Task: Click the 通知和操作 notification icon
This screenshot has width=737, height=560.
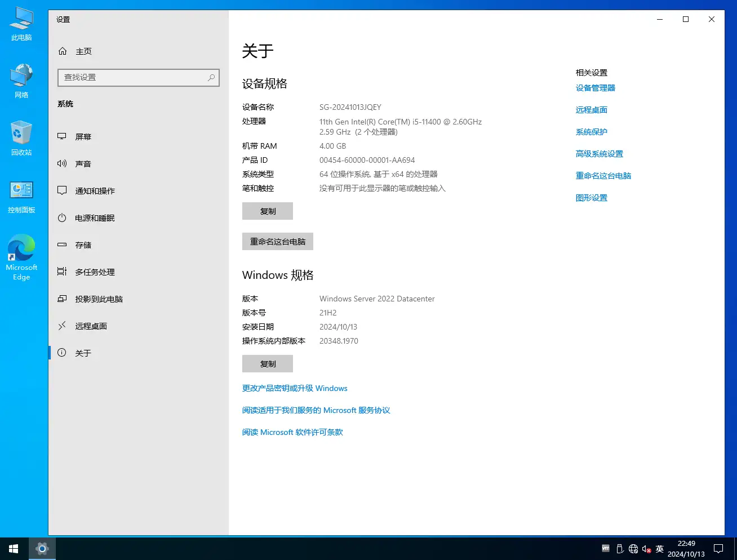Action: click(62, 190)
